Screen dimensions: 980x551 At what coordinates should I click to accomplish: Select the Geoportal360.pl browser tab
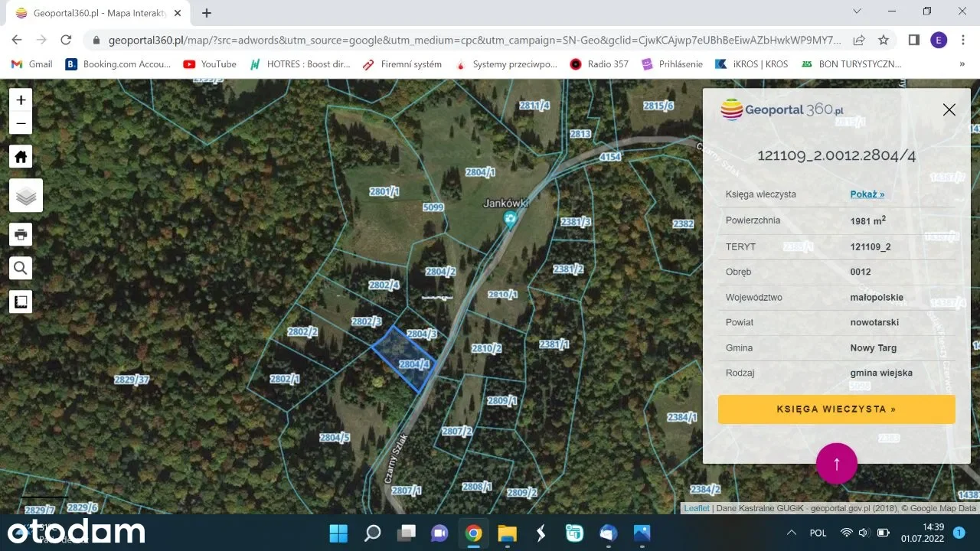pos(100,13)
